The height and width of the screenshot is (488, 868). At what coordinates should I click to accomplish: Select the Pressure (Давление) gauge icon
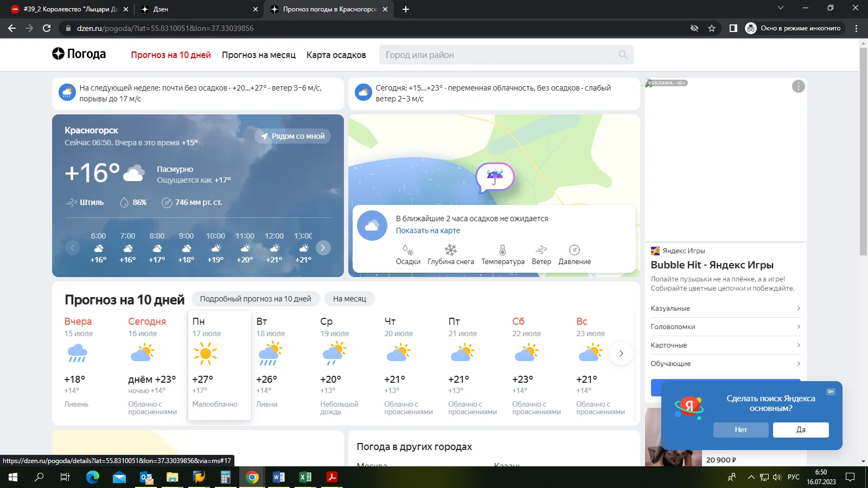click(x=575, y=251)
